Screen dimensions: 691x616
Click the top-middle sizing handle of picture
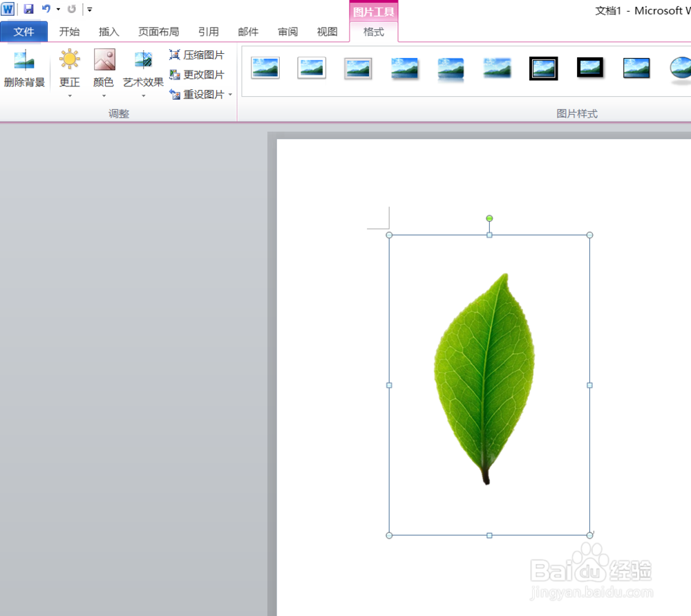489,235
